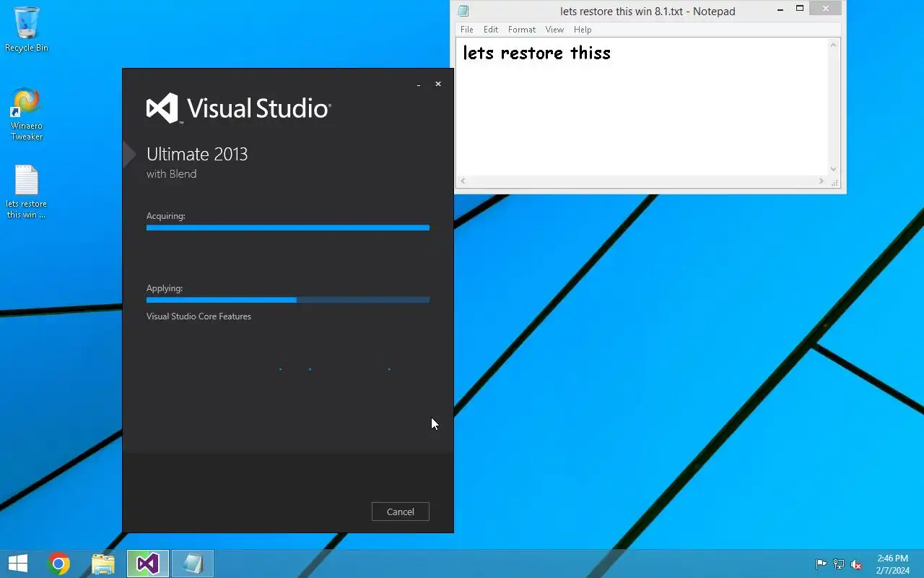924x578 pixels.
Task: Open the Edit menu in Notepad
Action: [491, 30]
